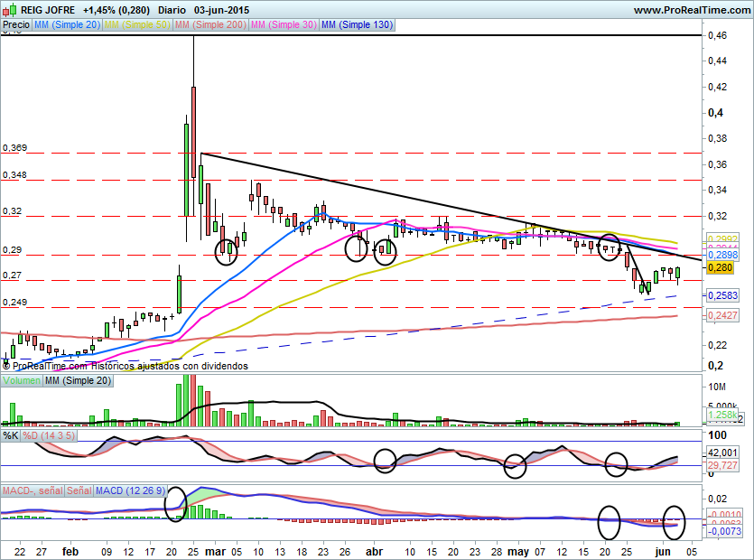The width and height of the screenshot is (754, 560).
Task: Click the volume MM (Simple 20) label
Action: 78,380
